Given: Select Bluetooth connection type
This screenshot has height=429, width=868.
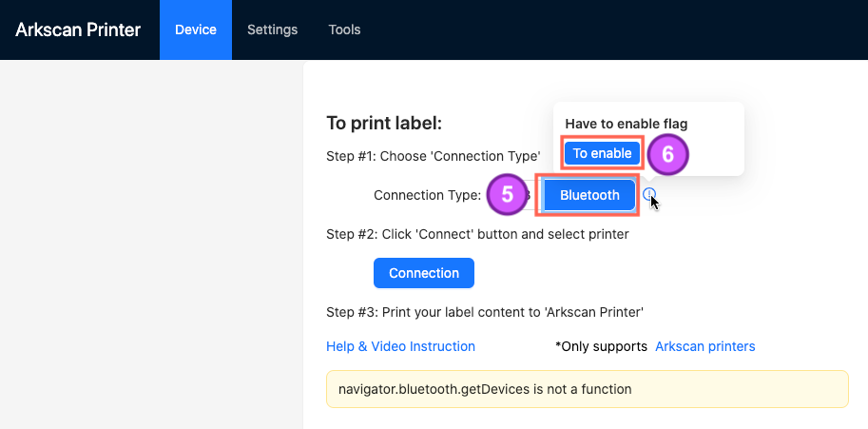Looking at the screenshot, I should [x=589, y=195].
